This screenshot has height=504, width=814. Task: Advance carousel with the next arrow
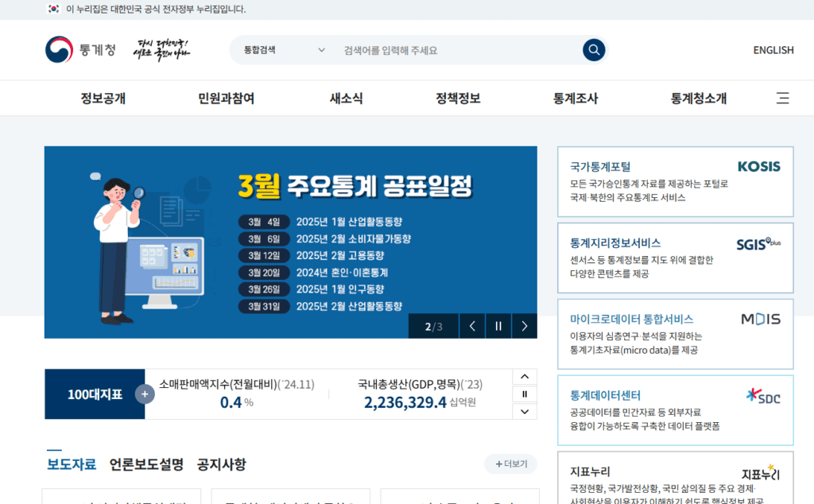pos(524,325)
